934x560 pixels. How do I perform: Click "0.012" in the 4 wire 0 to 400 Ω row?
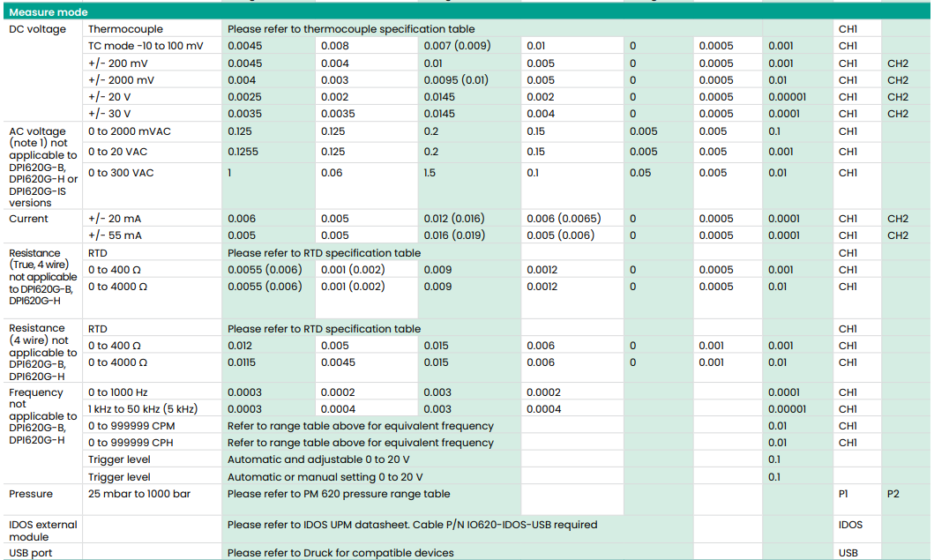240,346
